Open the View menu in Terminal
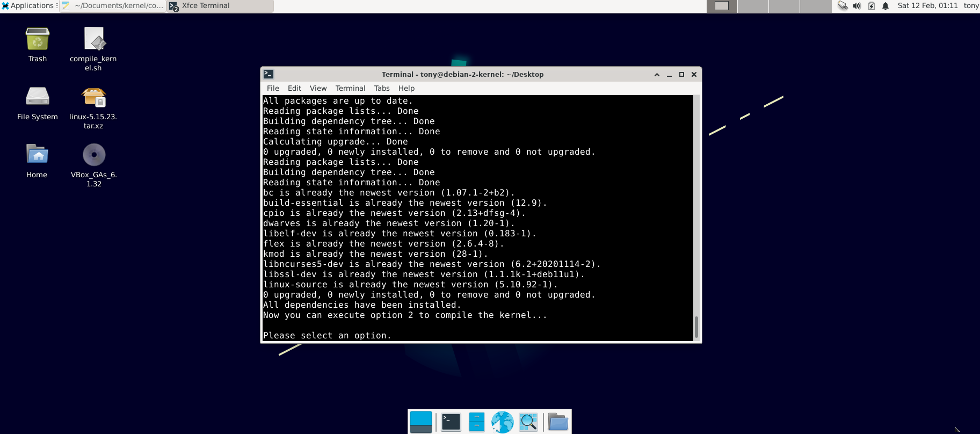The image size is (980, 434). point(318,88)
